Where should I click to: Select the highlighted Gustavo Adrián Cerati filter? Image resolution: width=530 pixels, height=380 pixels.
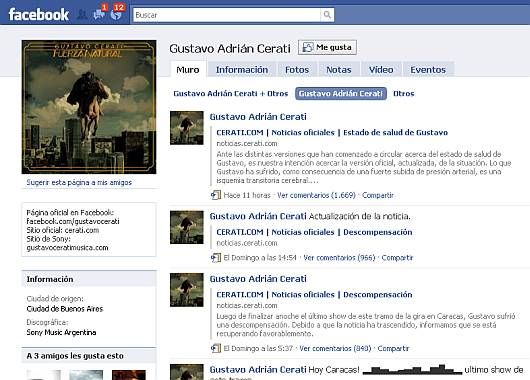click(x=341, y=94)
